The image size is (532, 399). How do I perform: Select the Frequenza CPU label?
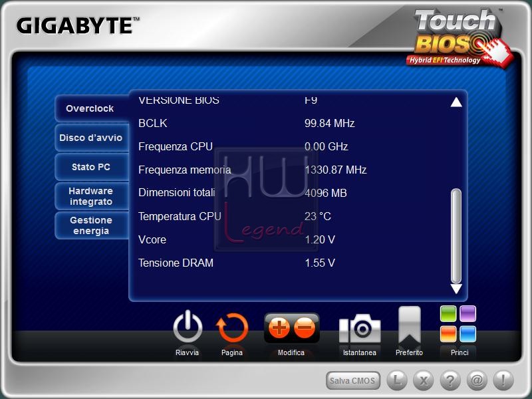coord(176,146)
